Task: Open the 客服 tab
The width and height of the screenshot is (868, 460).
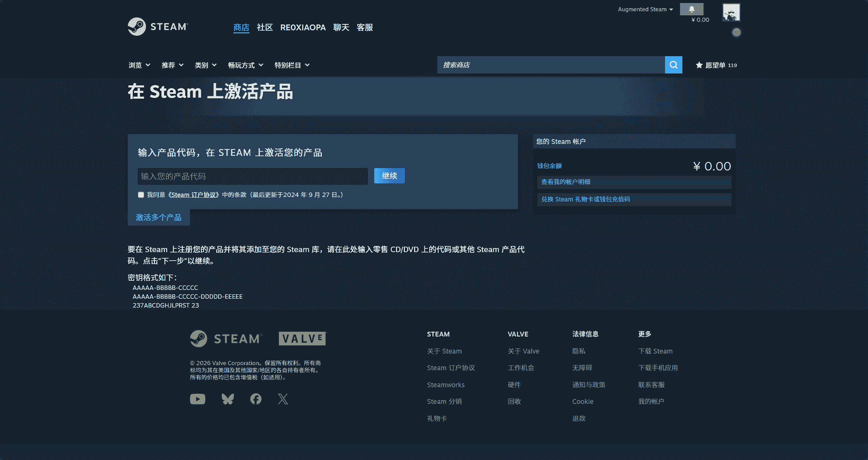Action: pos(365,27)
